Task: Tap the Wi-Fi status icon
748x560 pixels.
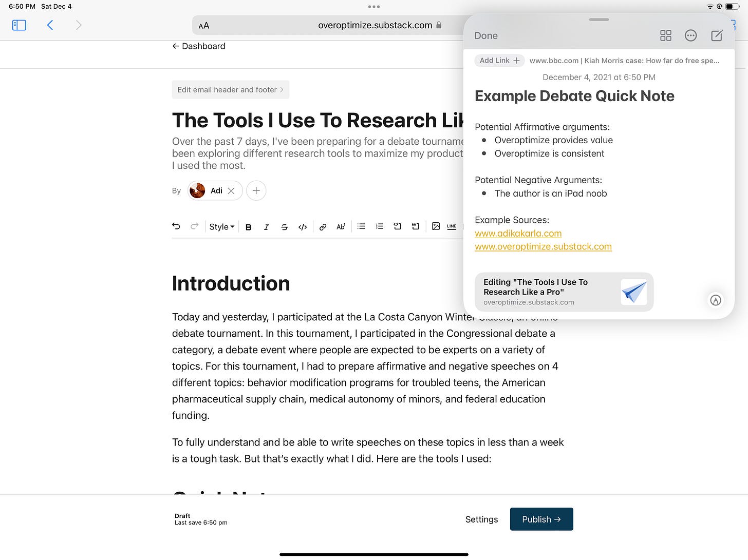Action: (x=710, y=7)
